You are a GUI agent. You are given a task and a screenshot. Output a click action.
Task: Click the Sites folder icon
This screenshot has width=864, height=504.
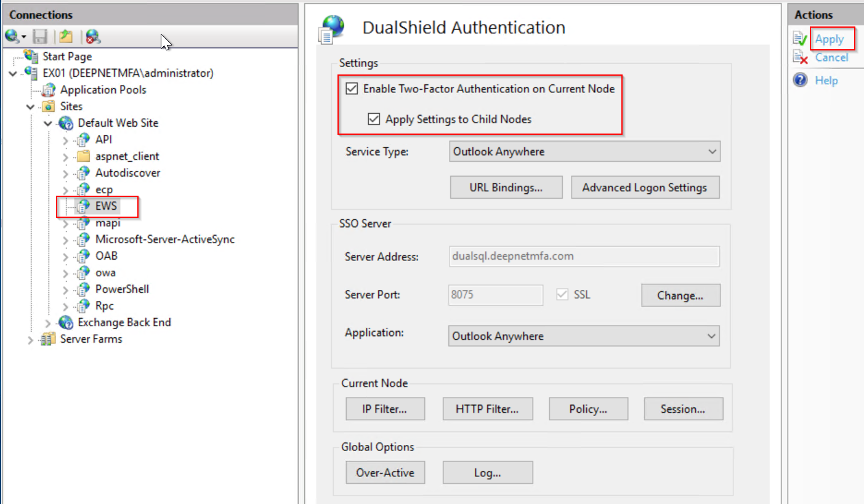pyautogui.click(x=49, y=106)
